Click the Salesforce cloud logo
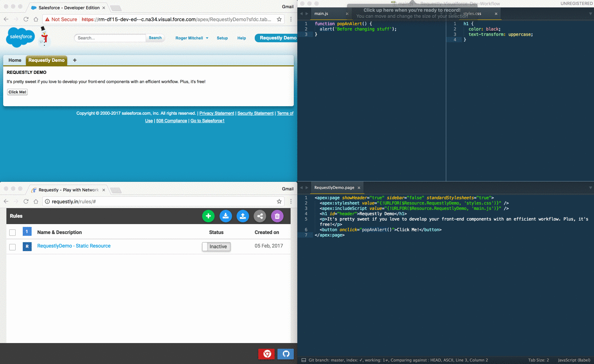 (x=21, y=37)
